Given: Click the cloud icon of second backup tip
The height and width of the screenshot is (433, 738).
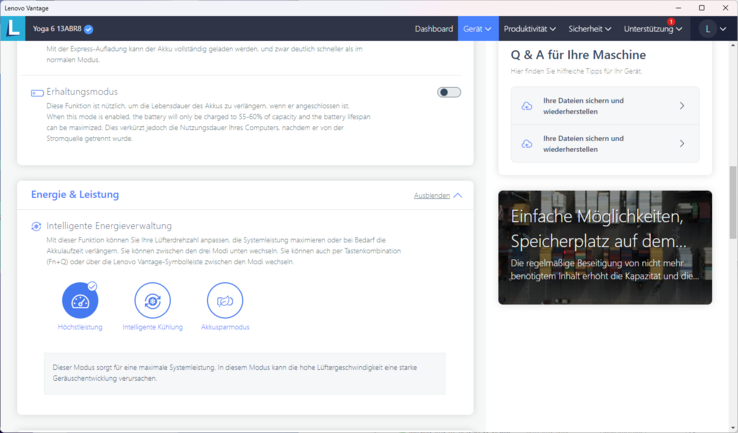Looking at the screenshot, I should (527, 144).
